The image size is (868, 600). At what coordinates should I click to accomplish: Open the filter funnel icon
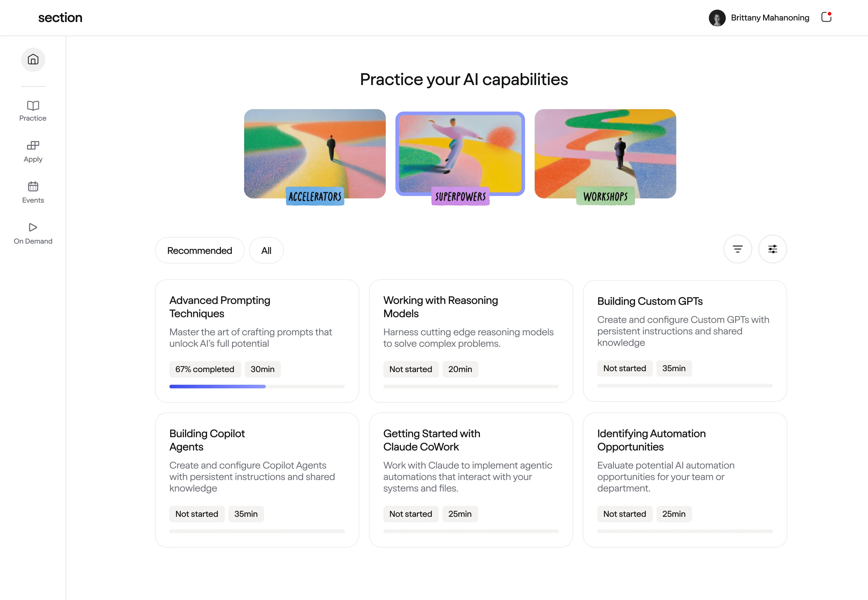point(737,249)
